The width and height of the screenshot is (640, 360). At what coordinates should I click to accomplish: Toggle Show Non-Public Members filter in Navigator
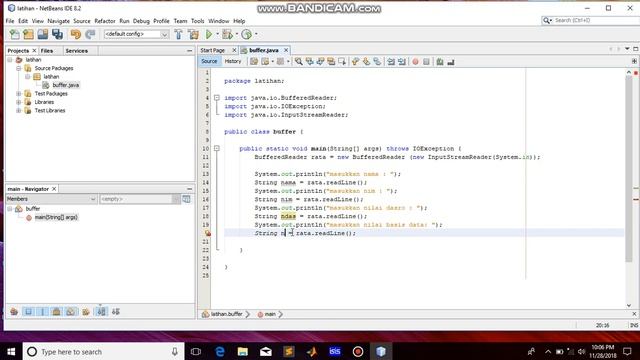[x=56, y=312]
